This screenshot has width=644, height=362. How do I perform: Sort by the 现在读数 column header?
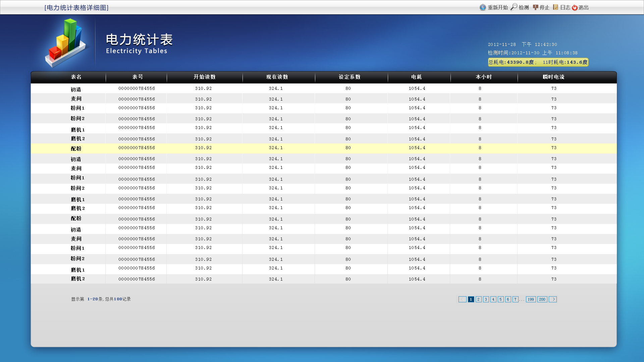coord(277,77)
